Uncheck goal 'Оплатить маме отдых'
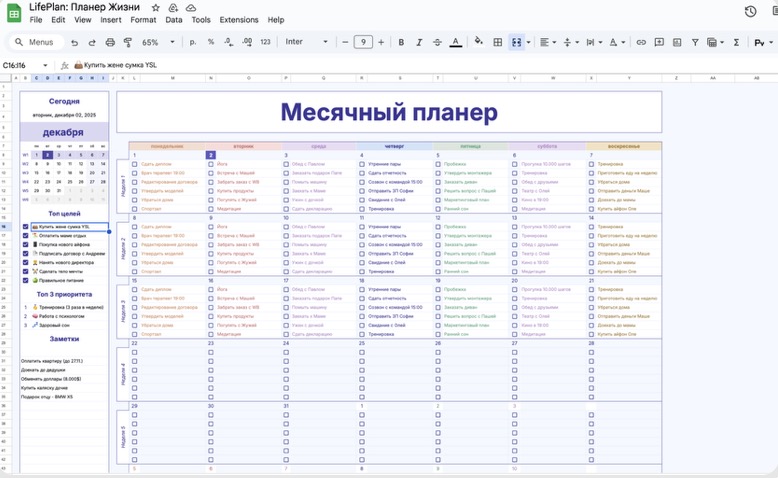This screenshot has width=778, height=478. [x=26, y=236]
